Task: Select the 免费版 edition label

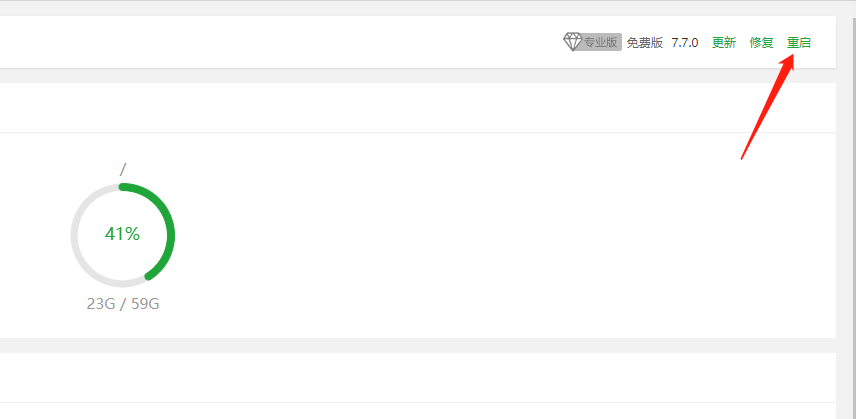Action: [644, 43]
